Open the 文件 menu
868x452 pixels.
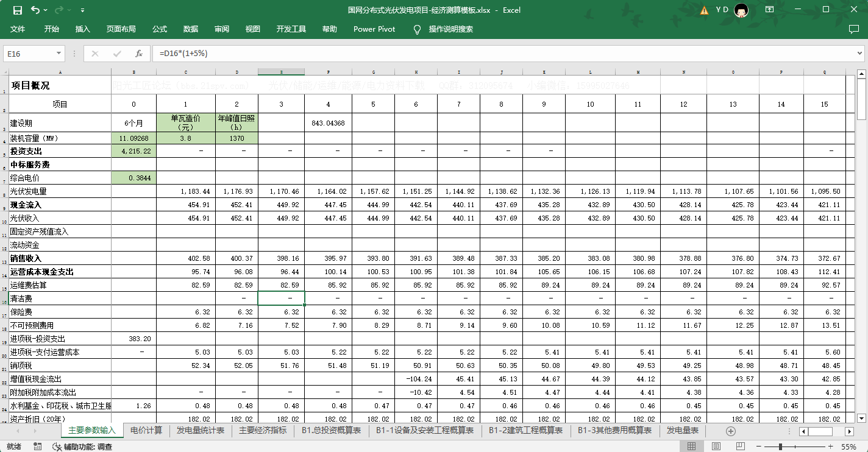18,29
